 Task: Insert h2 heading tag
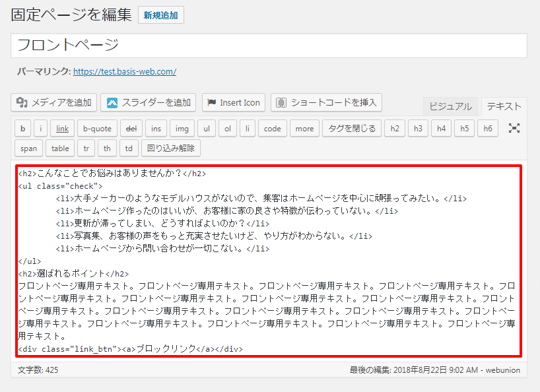click(395, 129)
